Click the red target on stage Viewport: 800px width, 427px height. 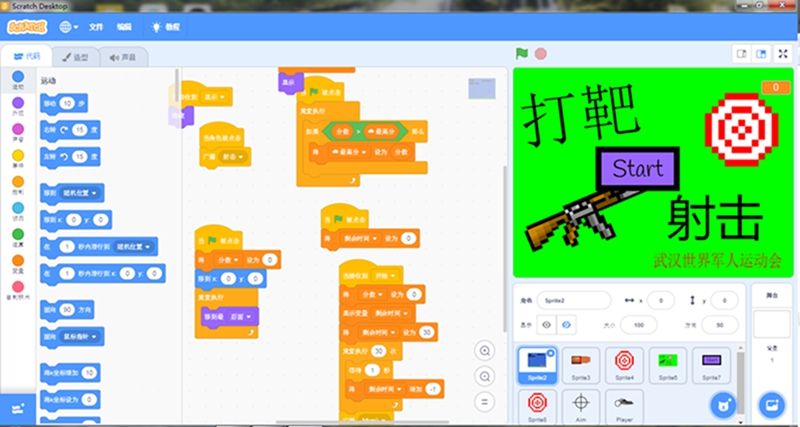pyautogui.click(x=741, y=130)
